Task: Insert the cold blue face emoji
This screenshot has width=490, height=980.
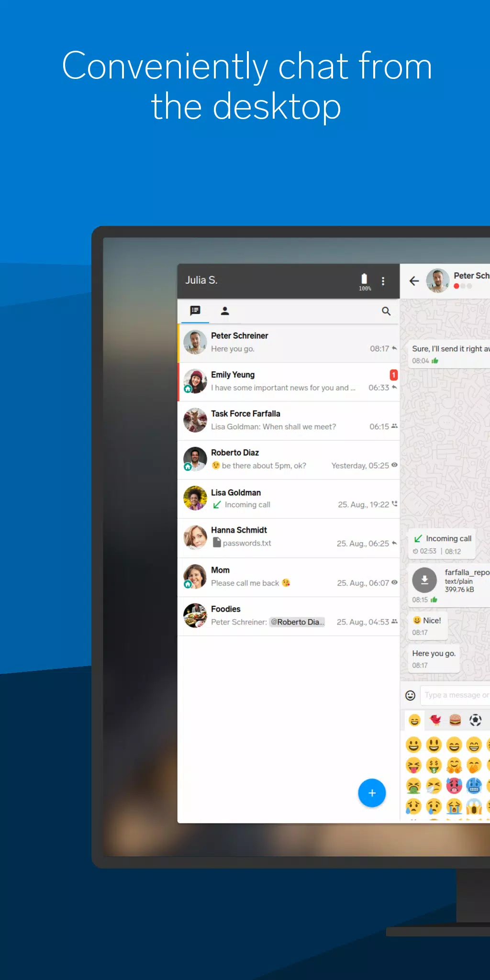Action: coord(474,786)
